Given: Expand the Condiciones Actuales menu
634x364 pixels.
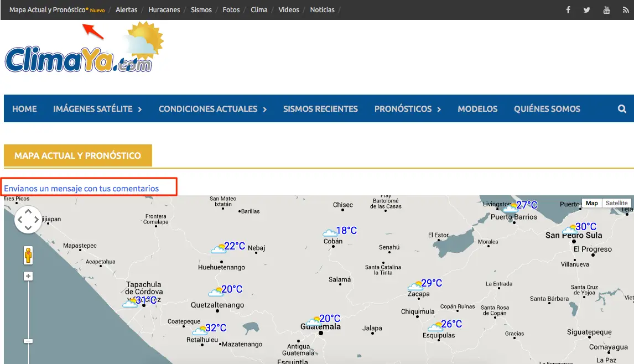Looking at the screenshot, I should pos(212,109).
